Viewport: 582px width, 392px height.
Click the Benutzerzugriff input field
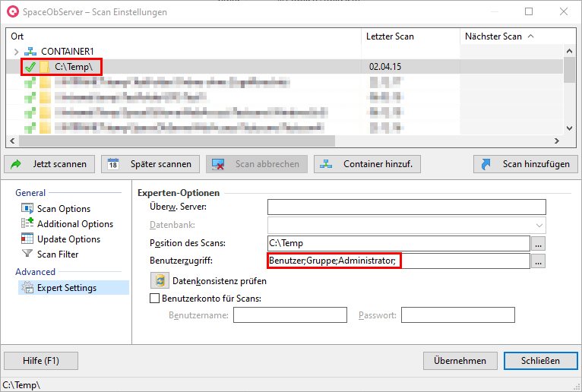pyautogui.click(x=398, y=261)
